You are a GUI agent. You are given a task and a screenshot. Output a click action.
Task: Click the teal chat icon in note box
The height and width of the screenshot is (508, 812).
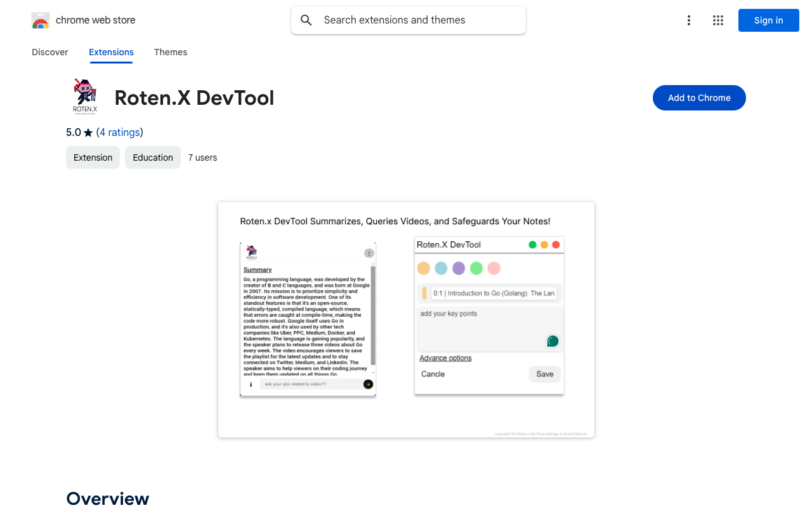tap(553, 342)
